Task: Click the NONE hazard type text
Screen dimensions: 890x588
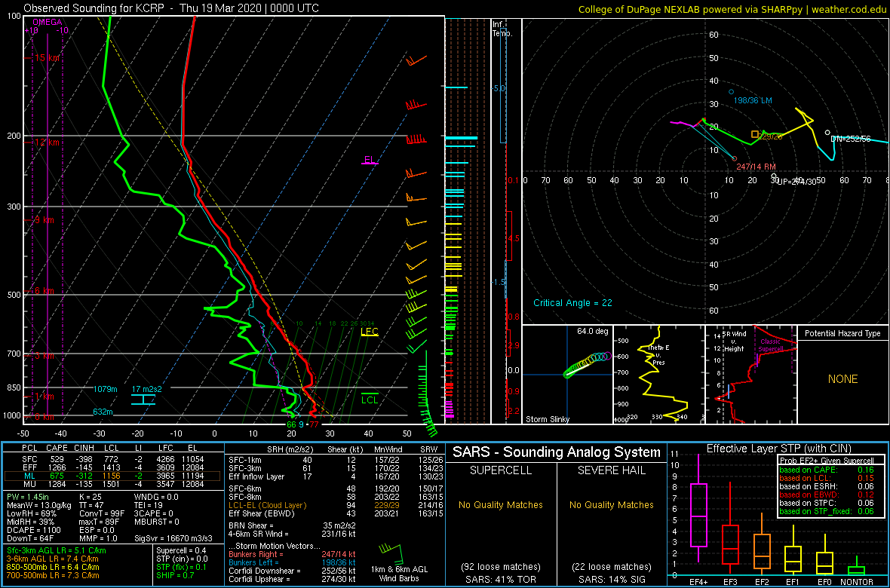Action: [x=842, y=379]
